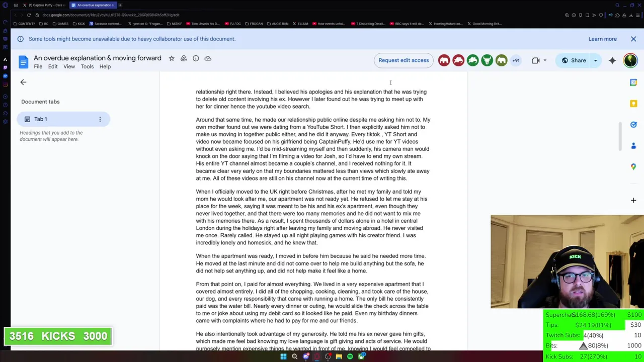Image resolution: width=644 pixels, height=362 pixels.
Task: Open the Google Docs home icon
Action: pyautogui.click(x=23, y=62)
